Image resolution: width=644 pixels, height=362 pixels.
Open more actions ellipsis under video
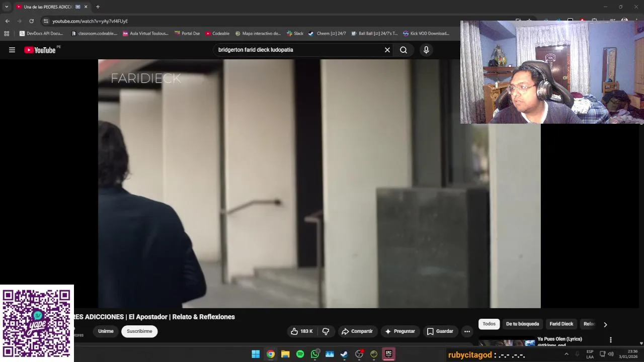467,331
